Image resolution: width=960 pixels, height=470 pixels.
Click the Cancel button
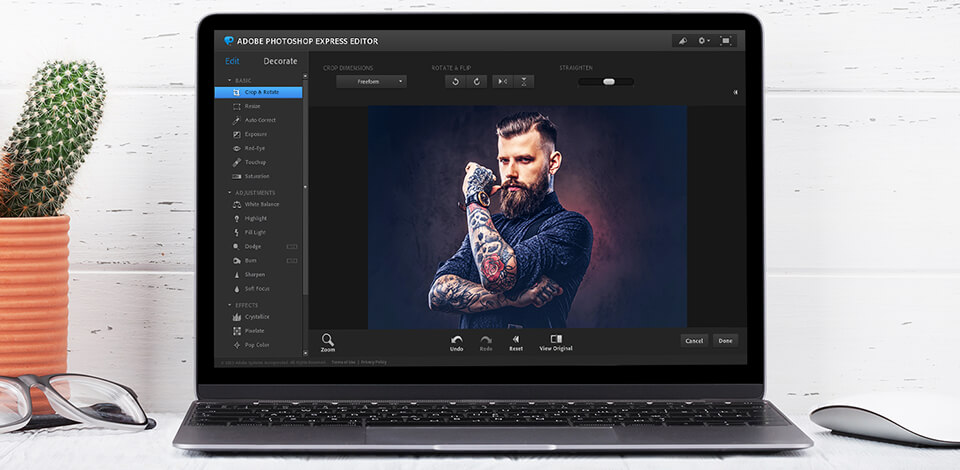(x=694, y=341)
